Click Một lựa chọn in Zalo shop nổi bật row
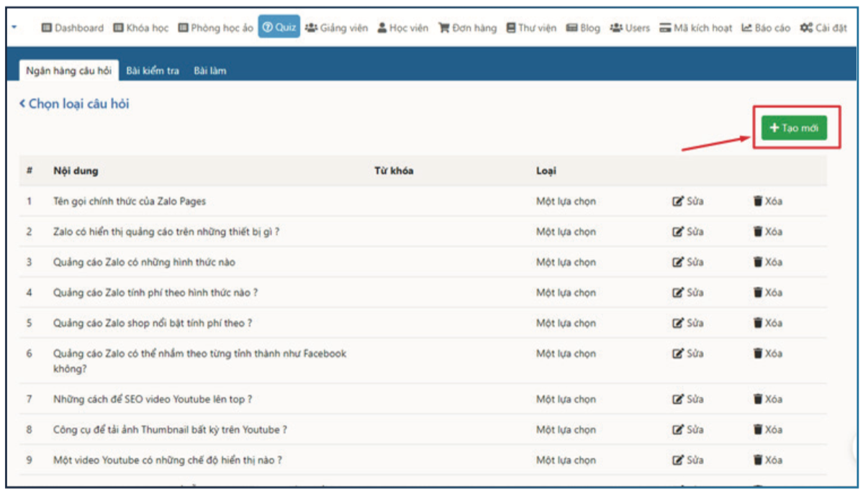Image resolution: width=868 pixels, height=499 pixels. (x=566, y=323)
